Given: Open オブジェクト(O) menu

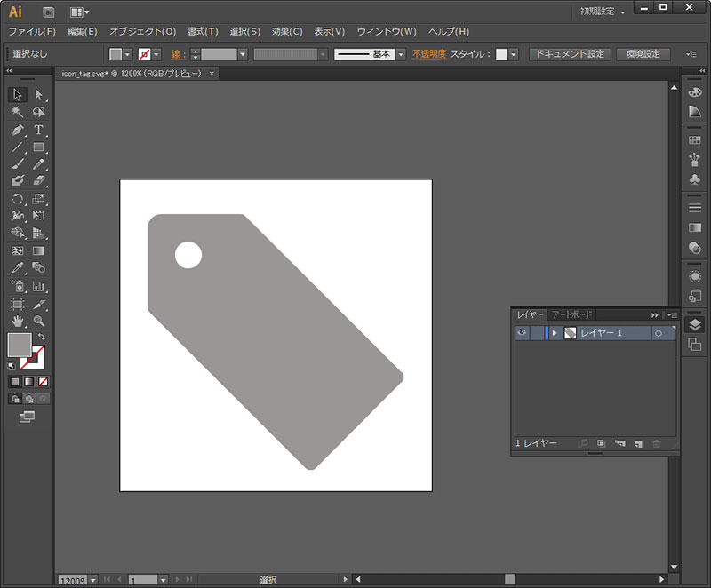Looking at the screenshot, I should coord(142,31).
